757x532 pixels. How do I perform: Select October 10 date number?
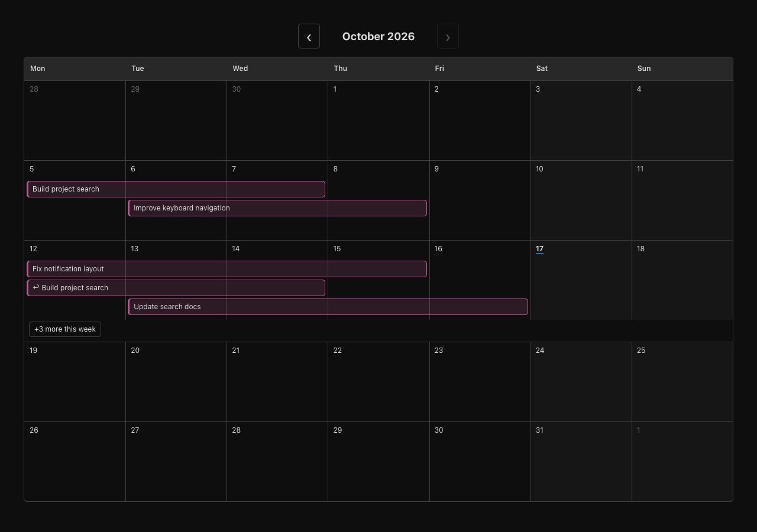[539, 169]
